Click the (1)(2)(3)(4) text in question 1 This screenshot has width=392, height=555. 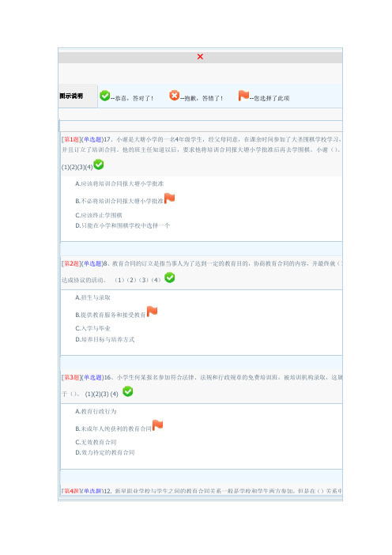pos(77,167)
